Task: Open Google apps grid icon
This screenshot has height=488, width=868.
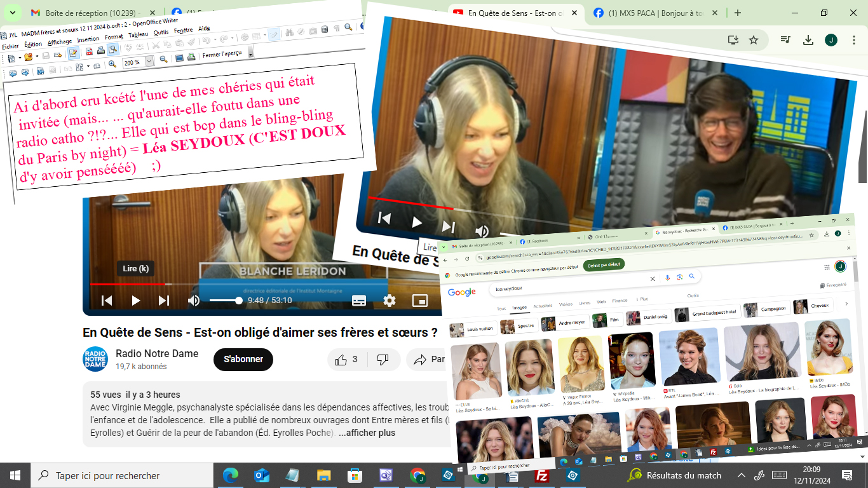Action: [x=827, y=268]
